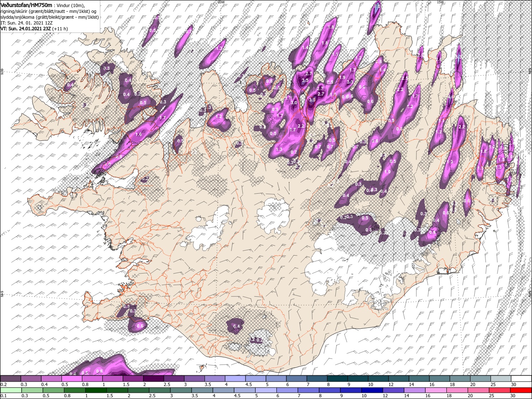Click the '0.2' label starting the upper legend row
Image resolution: width=532 pixels, height=399 pixels.
click(x=3, y=384)
